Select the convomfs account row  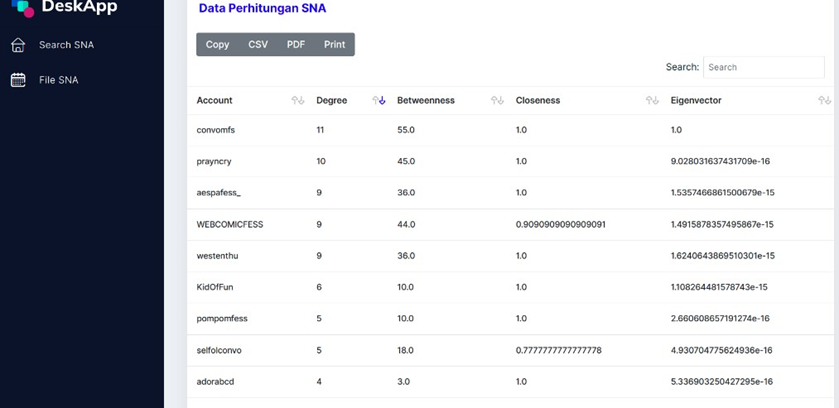pyautogui.click(x=216, y=130)
